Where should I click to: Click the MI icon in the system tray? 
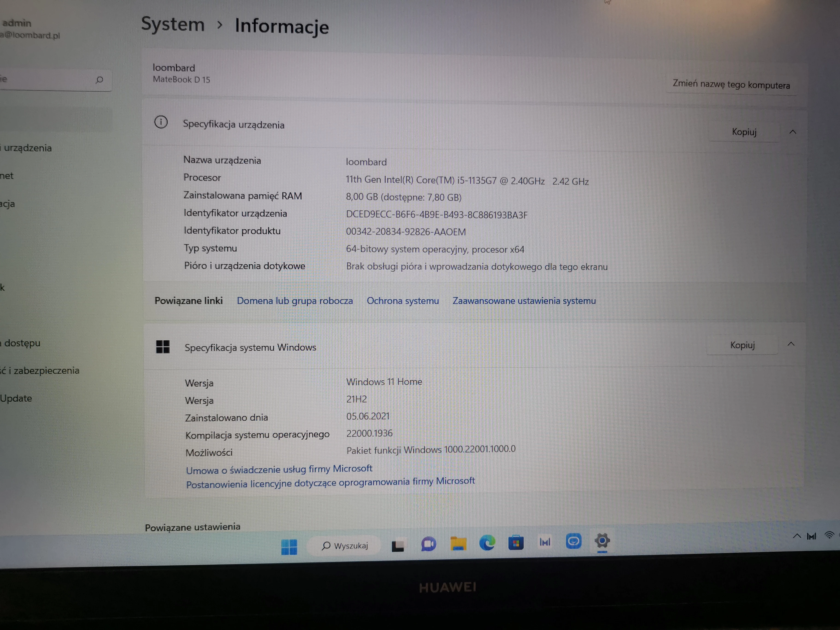click(811, 536)
